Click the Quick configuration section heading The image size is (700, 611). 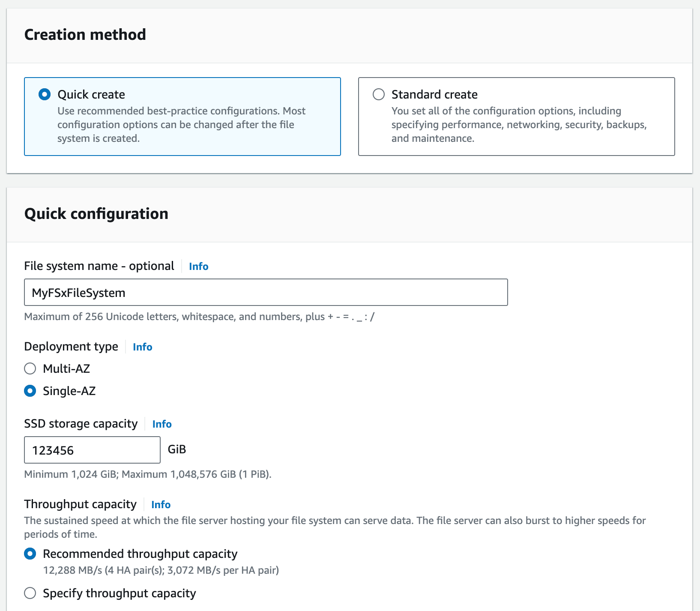coord(96,214)
